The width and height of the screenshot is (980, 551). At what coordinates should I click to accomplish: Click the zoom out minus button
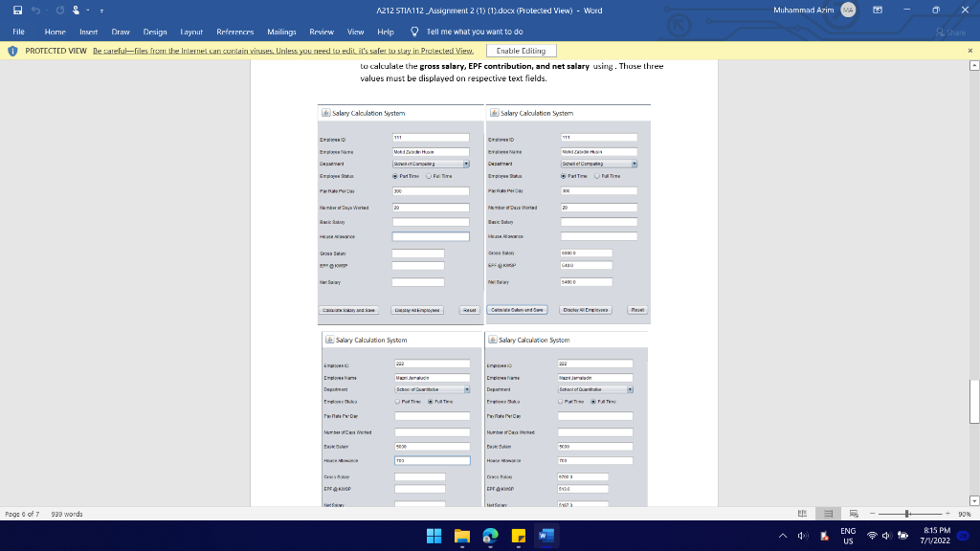873,514
